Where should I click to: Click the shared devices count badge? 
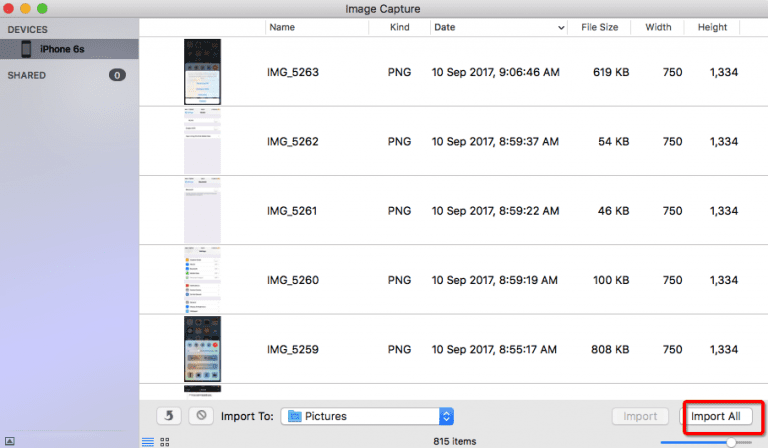(x=116, y=75)
